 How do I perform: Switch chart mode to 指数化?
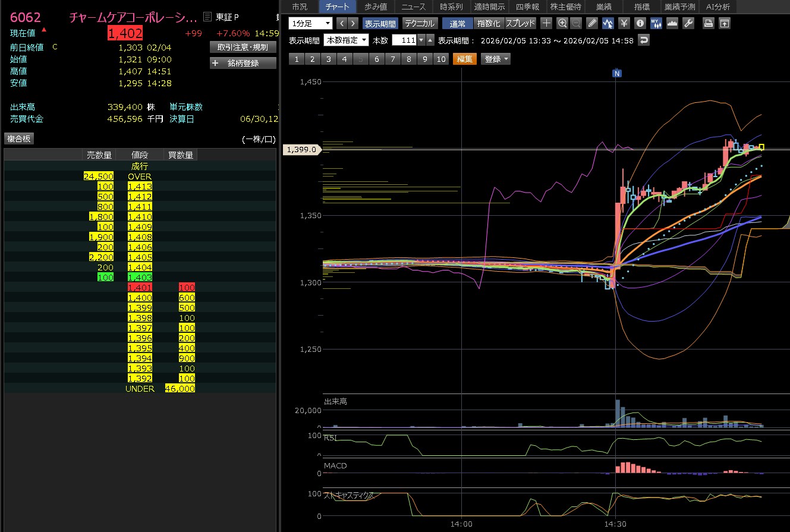(x=489, y=23)
